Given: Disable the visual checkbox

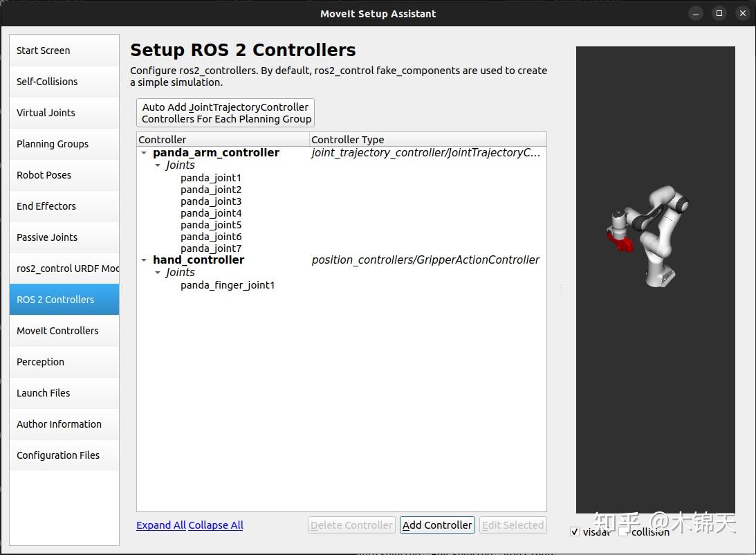Looking at the screenshot, I should (575, 531).
